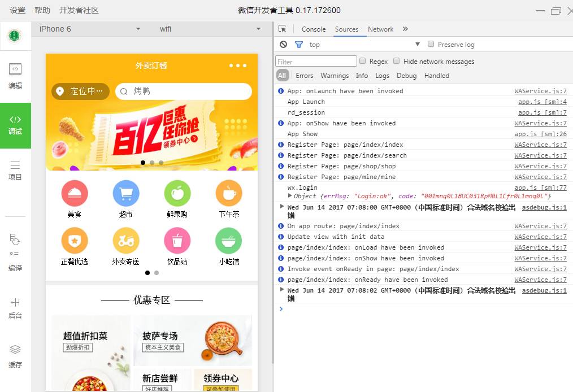Screen dimensions: 573x392
Task: Open the 开发者社区 menu
Action: pos(79,10)
